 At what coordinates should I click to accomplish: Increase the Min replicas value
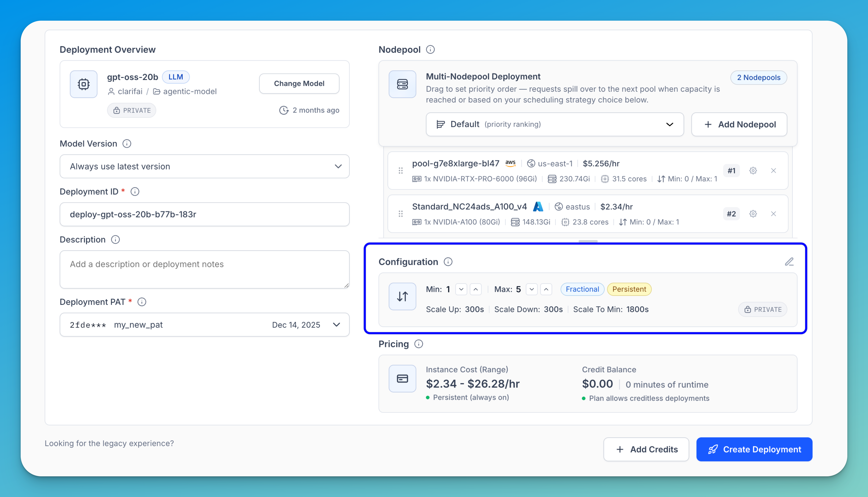(x=475, y=289)
